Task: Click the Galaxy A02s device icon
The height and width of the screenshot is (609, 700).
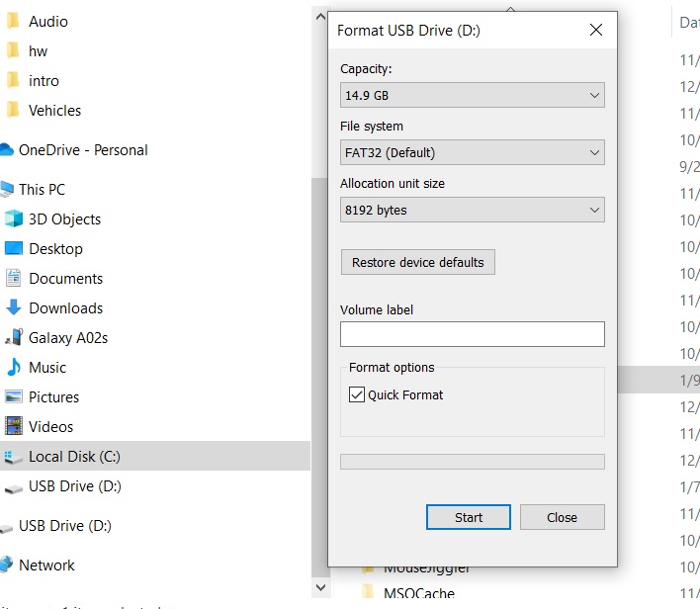Action: click(14, 338)
